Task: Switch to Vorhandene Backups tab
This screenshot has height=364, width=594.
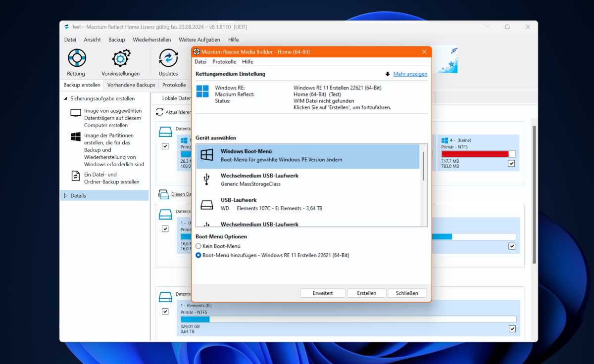Action: click(131, 85)
